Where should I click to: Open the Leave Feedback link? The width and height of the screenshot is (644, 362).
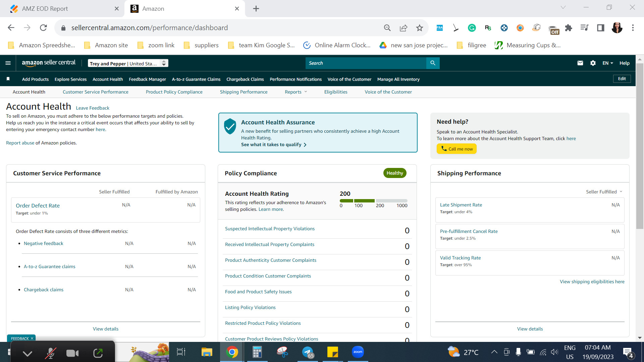click(x=93, y=108)
